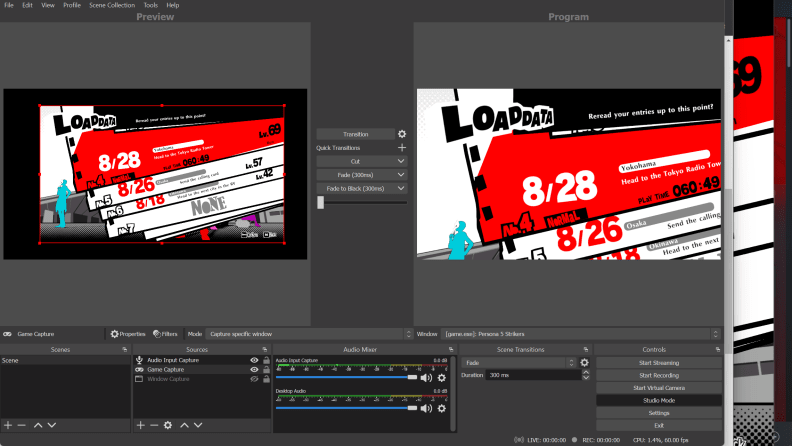
Task: Add a new scene with plus
Action: (8, 425)
